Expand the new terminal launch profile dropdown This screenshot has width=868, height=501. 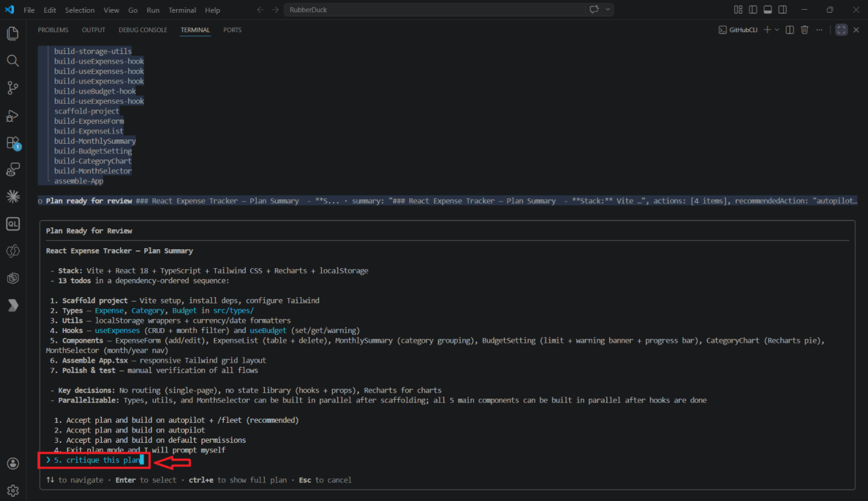click(777, 30)
